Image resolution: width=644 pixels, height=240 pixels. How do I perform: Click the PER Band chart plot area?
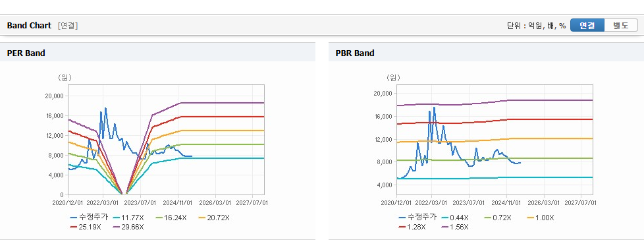[166, 140]
